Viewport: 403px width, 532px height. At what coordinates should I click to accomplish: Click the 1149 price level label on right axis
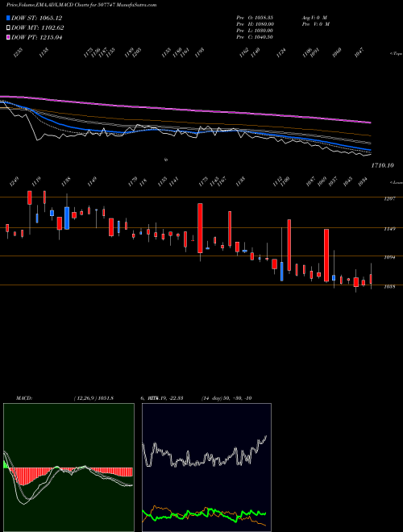388,230
